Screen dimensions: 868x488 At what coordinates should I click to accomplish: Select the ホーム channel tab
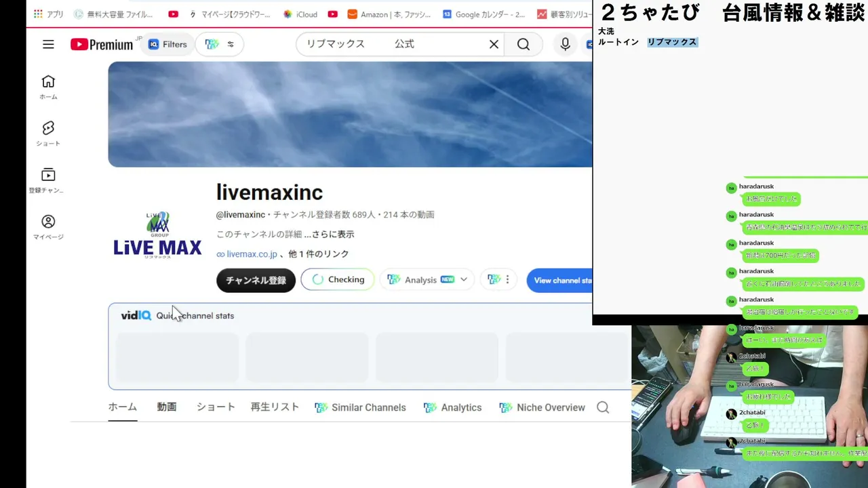pyautogui.click(x=123, y=407)
